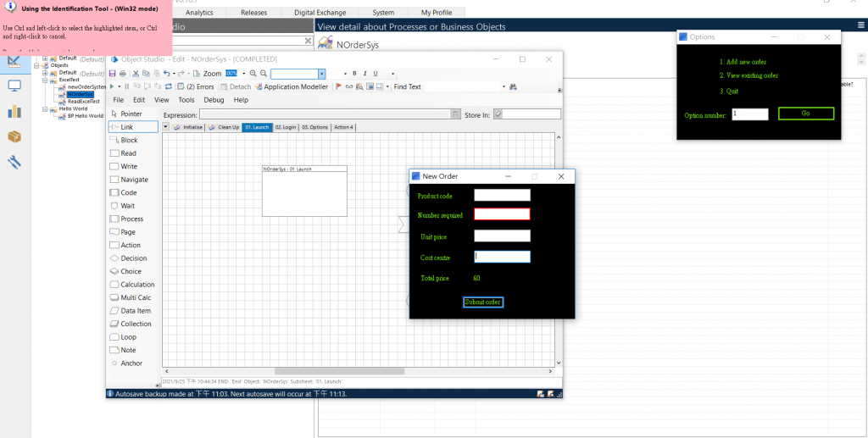Open the Digital Exchange top tab
Image resolution: width=868 pixels, height=438 pixels.
pyautogui.click(x=320, y=13)
